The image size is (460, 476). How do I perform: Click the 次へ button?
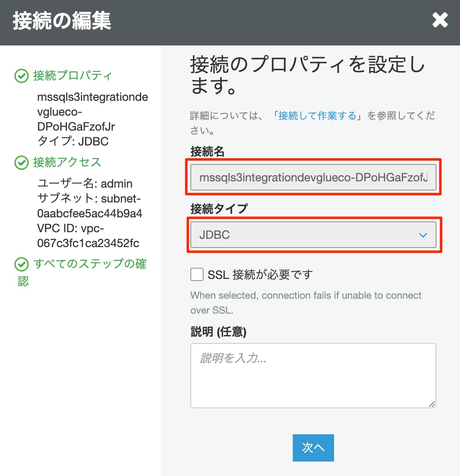(x=313, y=448)
